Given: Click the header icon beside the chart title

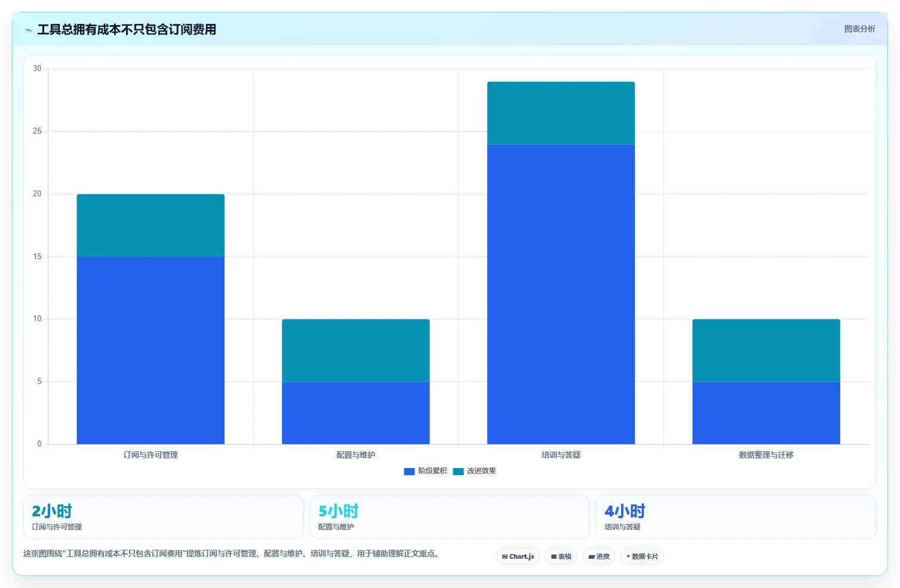Looking at the screenshot, I should 28,30.
